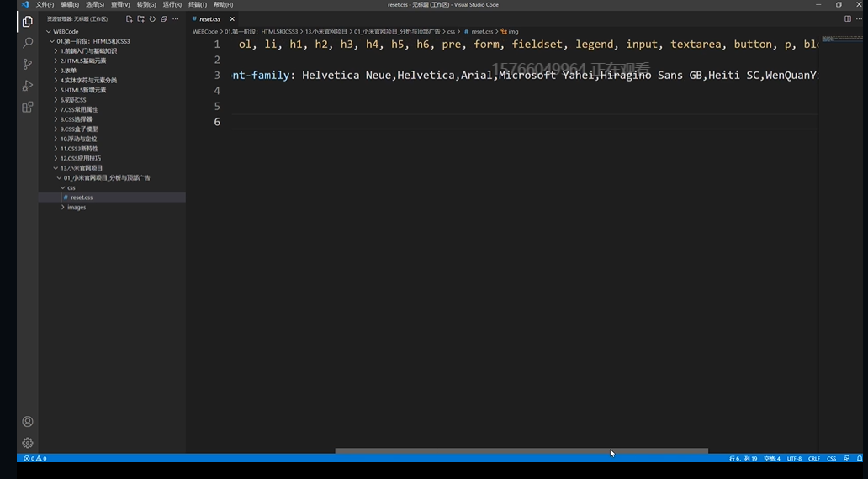Click the feedback icon in status bar
Viewport: 868px width, 479px height.
(x=846, y=459)
